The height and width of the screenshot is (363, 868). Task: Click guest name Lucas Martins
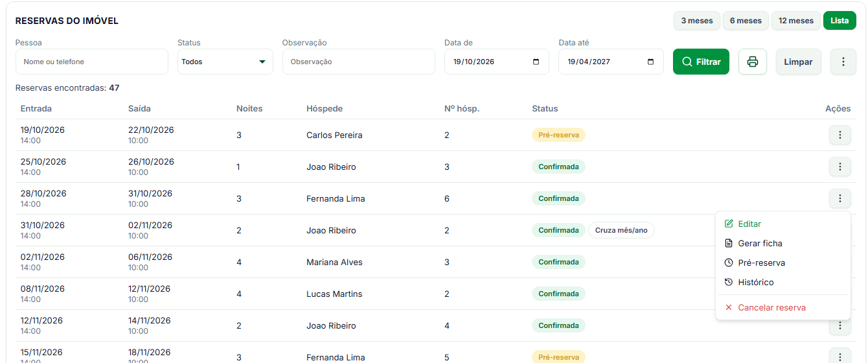[334, 294]
